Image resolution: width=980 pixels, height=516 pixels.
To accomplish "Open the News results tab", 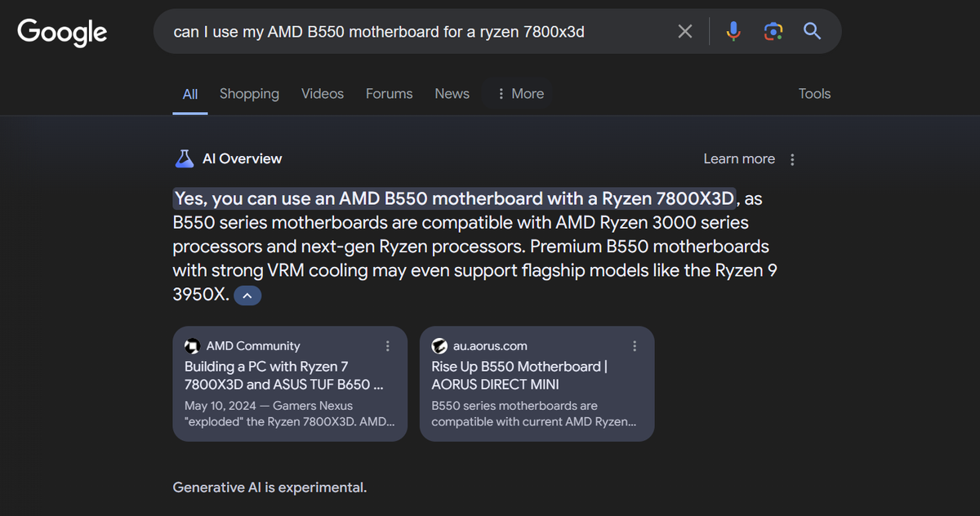I will coord(452,93).
